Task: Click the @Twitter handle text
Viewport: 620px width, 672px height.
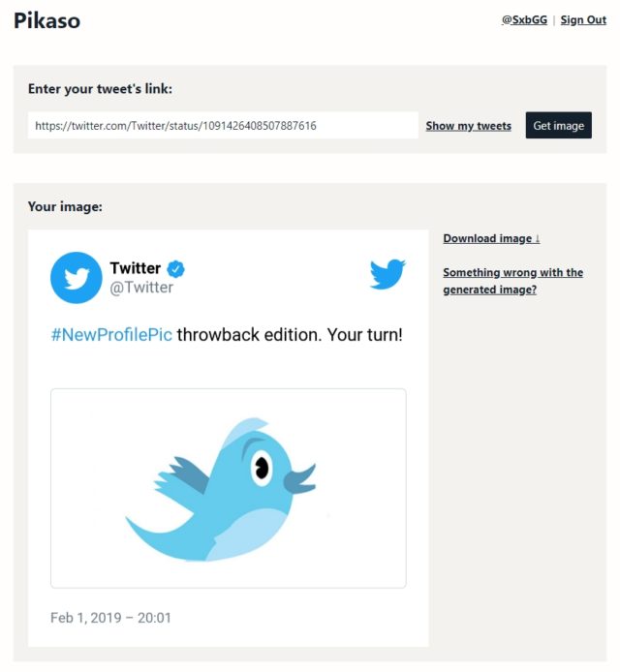Action: pos(141,288)
